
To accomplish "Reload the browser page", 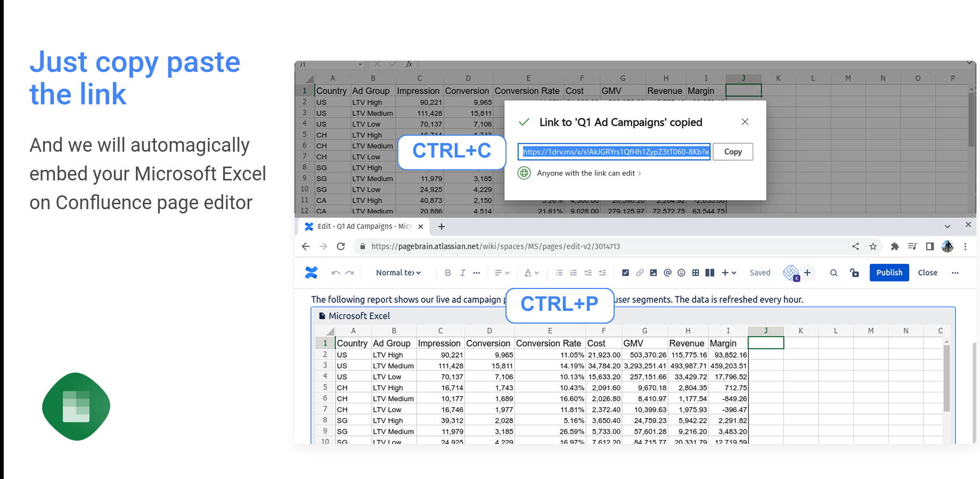I will click(341, 246).
